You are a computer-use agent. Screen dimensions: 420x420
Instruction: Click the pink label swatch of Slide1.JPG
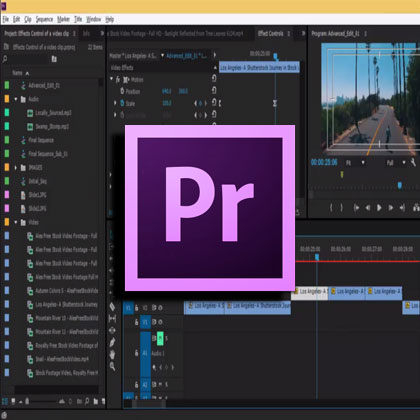click(x=7, y=195)
